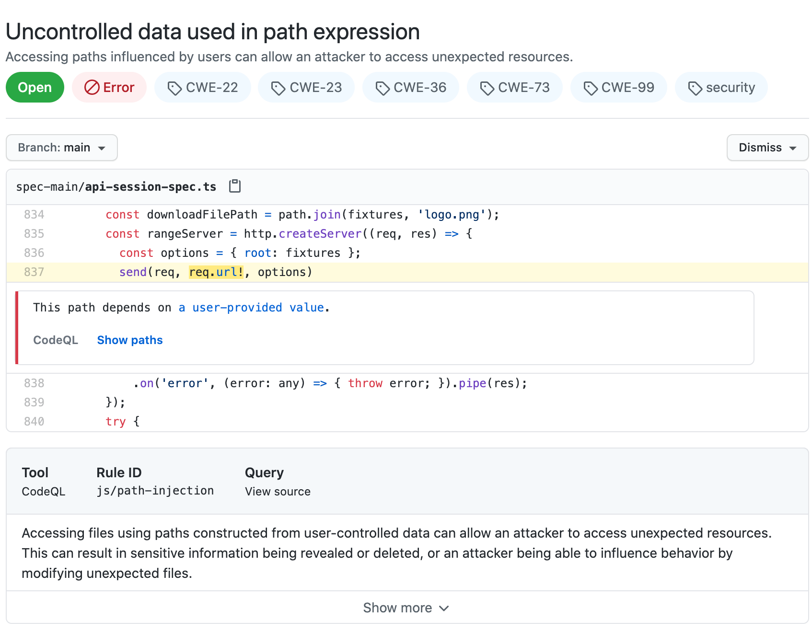Select line 837 in the code snippet
The image size is (812, 644).
tap(35, 272)
